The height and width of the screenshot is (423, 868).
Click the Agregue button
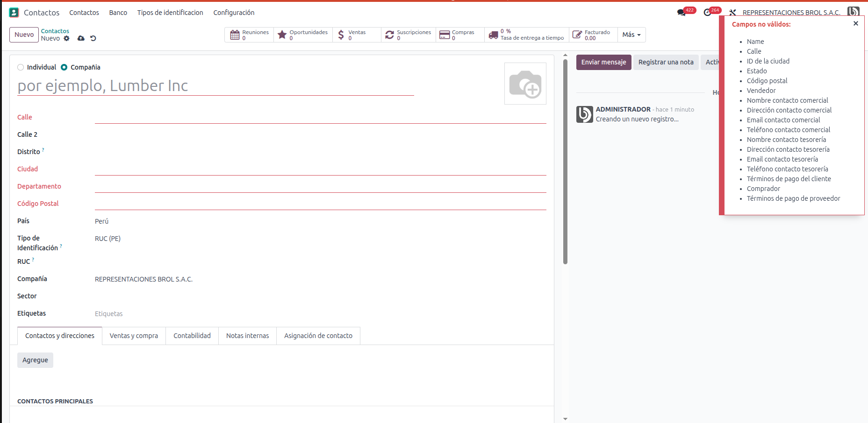pyautogui.click(x=35, y=360)
